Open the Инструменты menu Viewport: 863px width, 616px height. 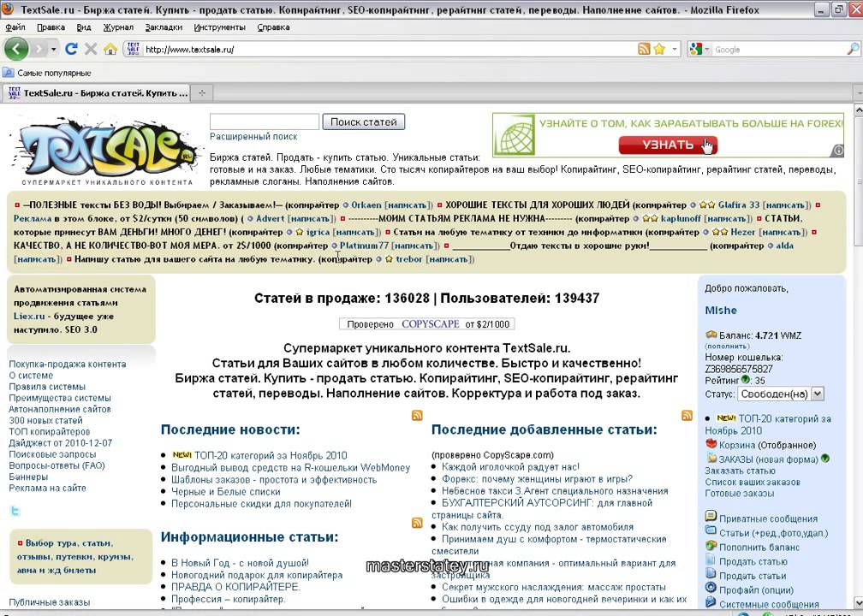click(219, 27)
